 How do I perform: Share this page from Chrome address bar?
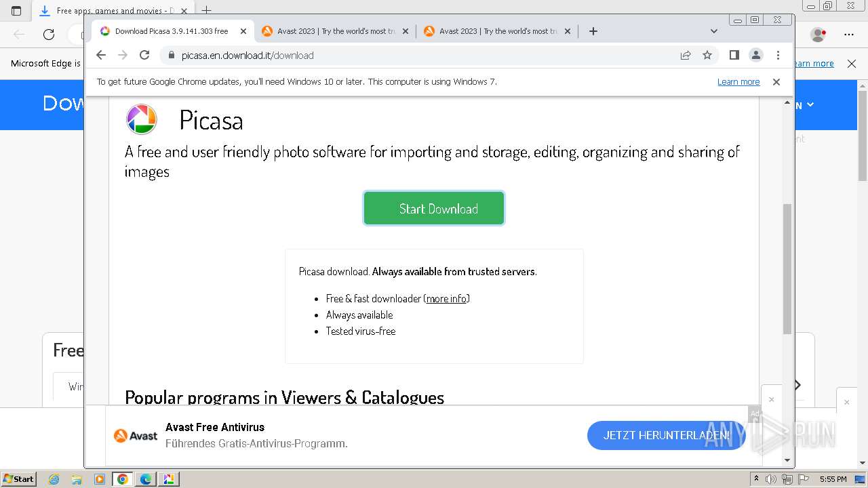click(686, 55)
